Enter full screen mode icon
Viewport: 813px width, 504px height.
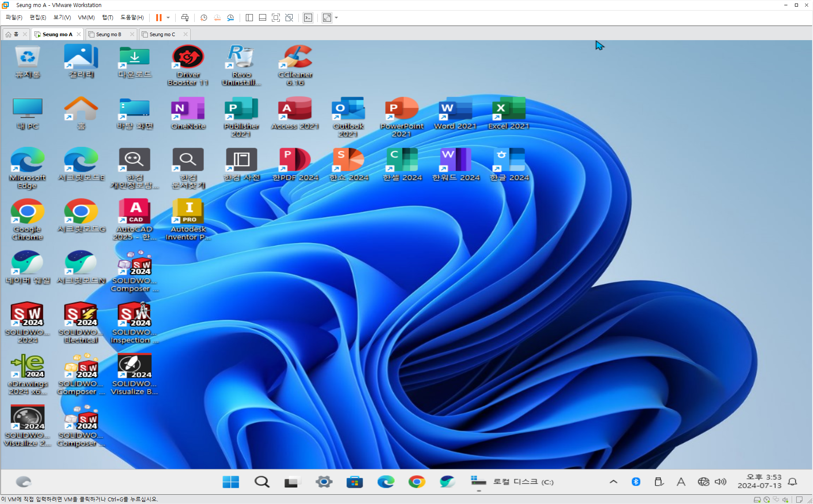tap(276, 18)
